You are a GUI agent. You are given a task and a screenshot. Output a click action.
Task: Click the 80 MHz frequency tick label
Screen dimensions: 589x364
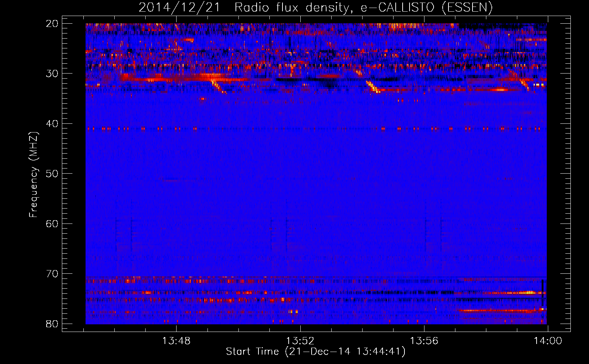pyautogui.click(x=52, y=324)
